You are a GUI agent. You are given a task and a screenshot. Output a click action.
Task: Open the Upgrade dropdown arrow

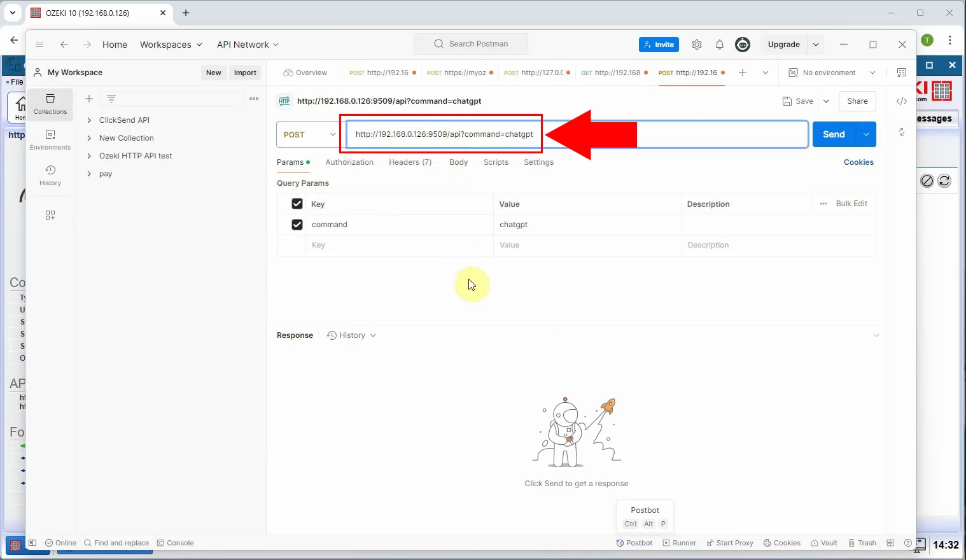(x=816, y=45)
